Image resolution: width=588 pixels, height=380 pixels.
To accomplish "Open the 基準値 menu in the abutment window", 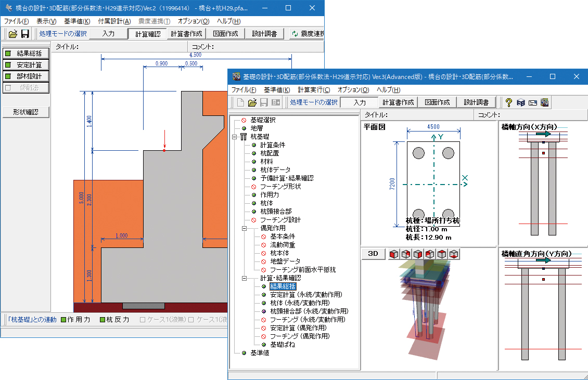I will coord(77,21).
